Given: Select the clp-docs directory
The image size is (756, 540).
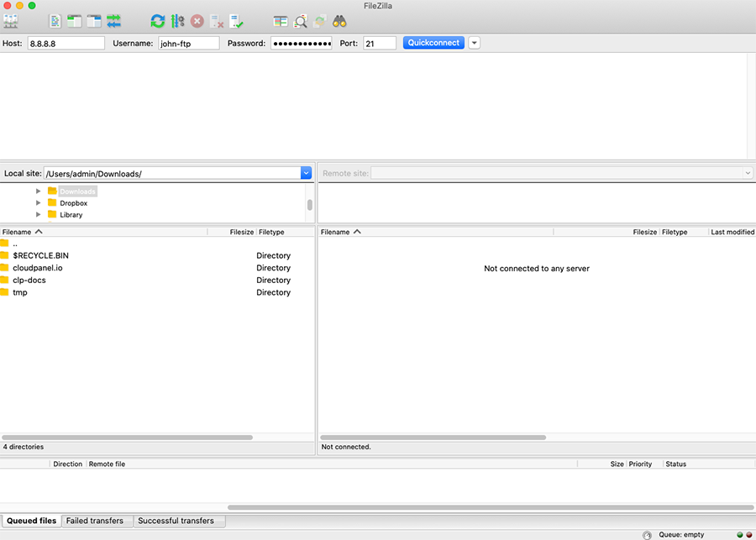Looking at the screenshot, I should pos(157,280).
